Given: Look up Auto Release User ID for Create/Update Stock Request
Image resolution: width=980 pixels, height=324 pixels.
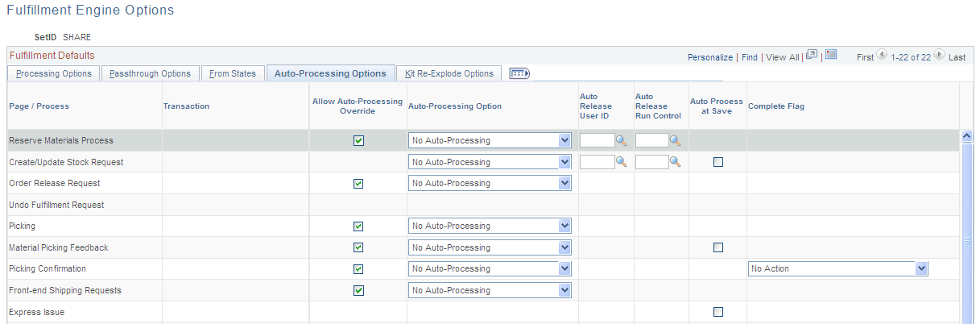Looking at the screenshot, I should click(621, 162).
